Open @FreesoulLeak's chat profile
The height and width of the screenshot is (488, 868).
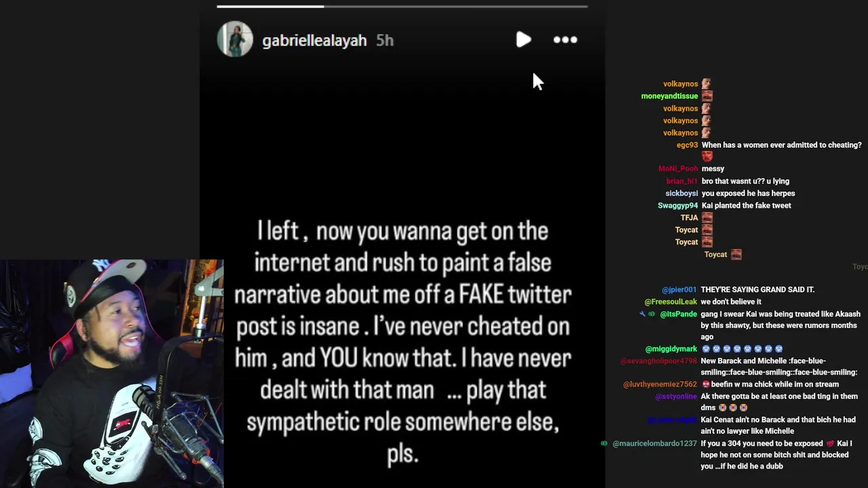click(x=671, y=302)
